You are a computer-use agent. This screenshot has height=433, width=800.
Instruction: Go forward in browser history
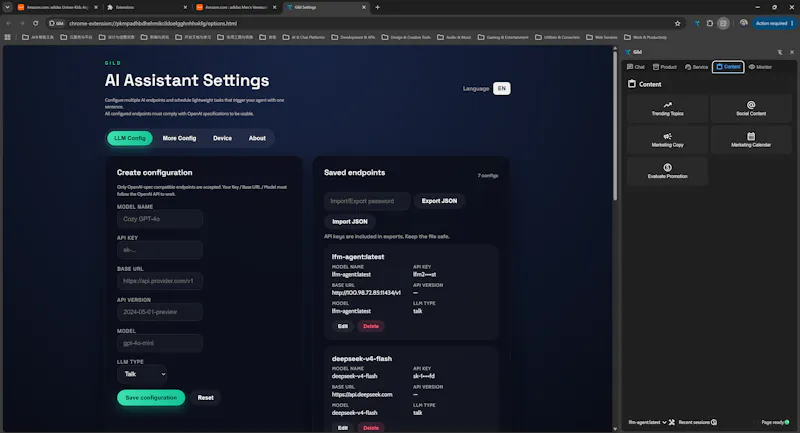click(x=22, y=23)
